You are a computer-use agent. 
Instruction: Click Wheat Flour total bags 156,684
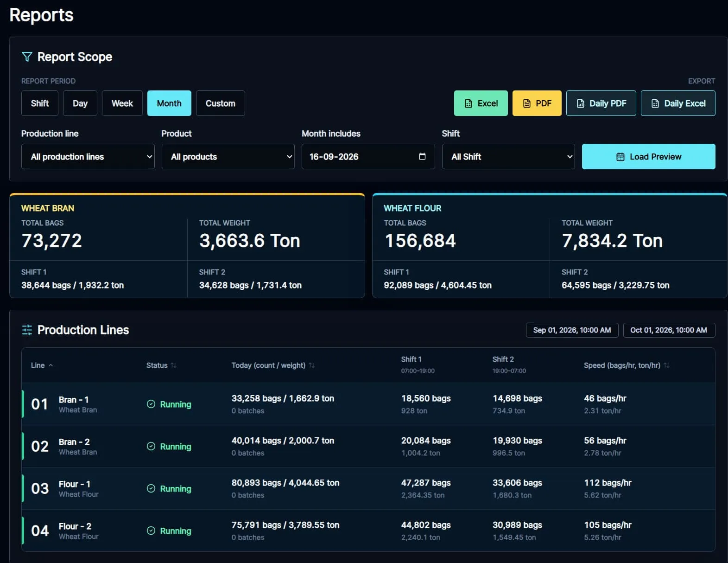[x=420, y=240]
